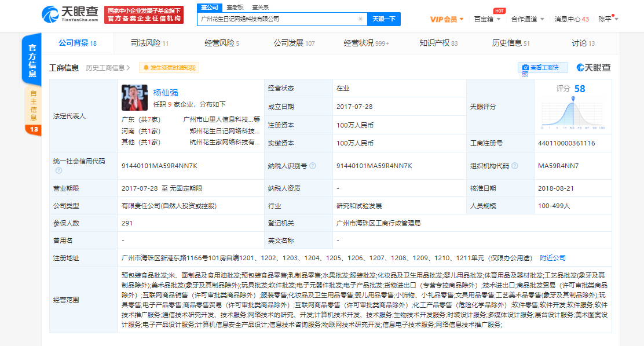The height and width of the screenshot is (346, 644).
Task: Open 杭州花生家网络科技 company link
Action: pos(224,142)
